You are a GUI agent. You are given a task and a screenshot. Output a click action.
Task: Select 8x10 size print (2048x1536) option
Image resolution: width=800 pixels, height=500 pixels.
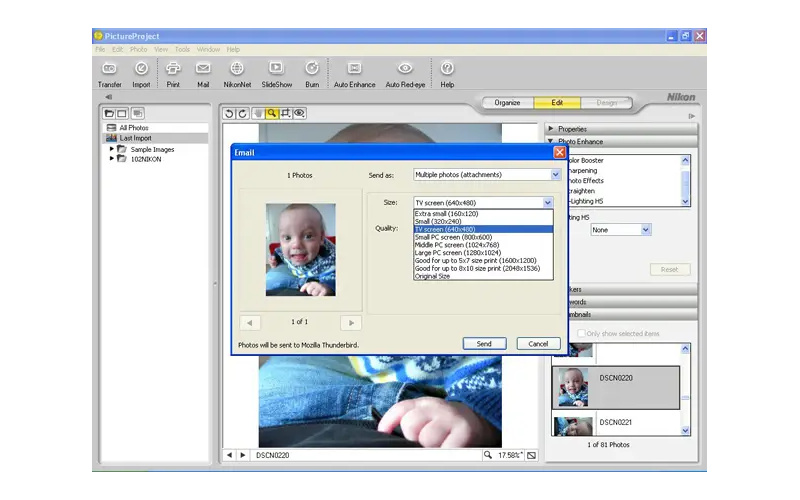[483, 268]
